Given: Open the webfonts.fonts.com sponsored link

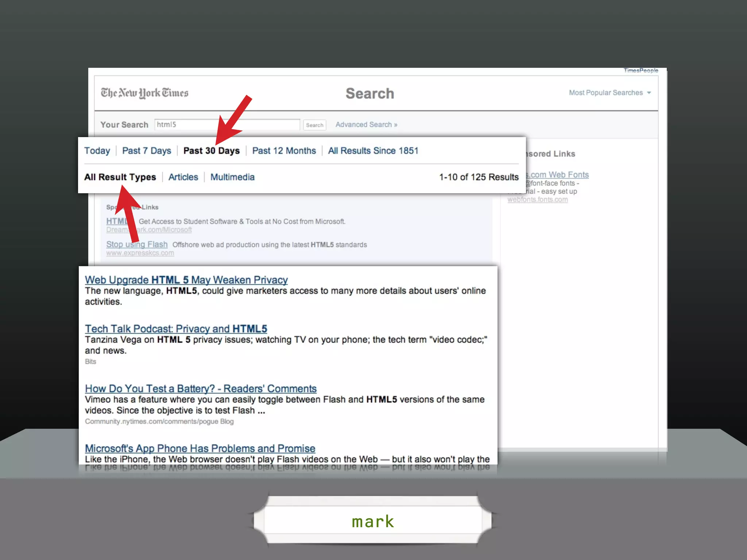Looking at the screenshot, I should pos(537,200).
